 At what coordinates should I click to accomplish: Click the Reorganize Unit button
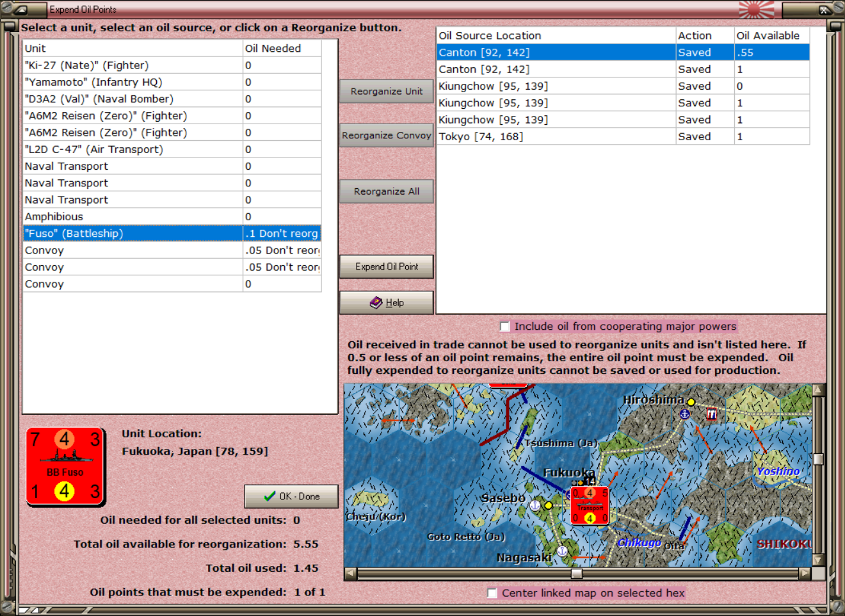click(387, 92)
